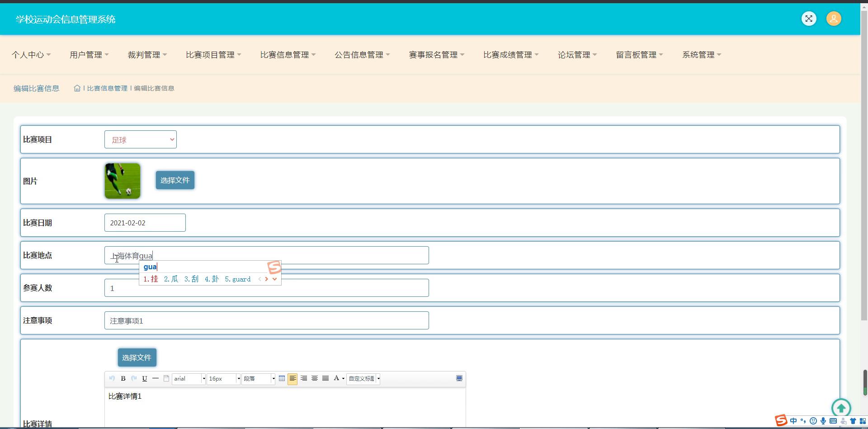Click the 学校运动会信息管理系统 title
Image resolution: width=868 pixels, height=429 pixels.
pos(66,19)
